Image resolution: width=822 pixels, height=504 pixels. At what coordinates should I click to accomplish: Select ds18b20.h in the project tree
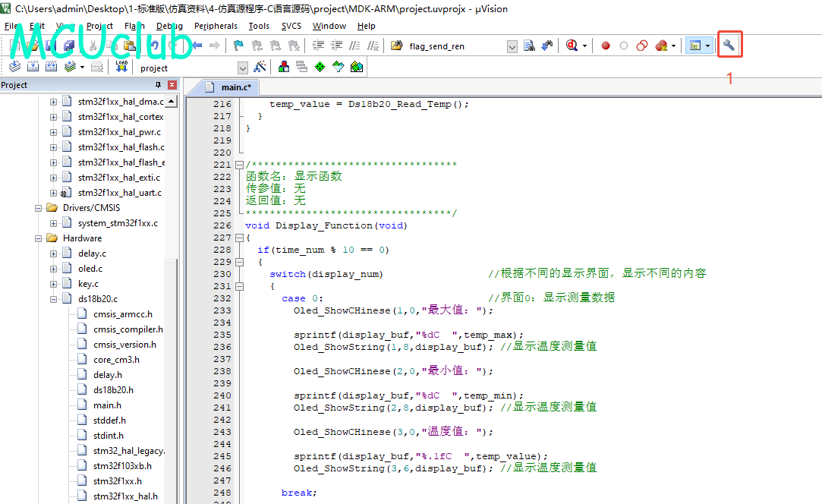tap(113, 389)
